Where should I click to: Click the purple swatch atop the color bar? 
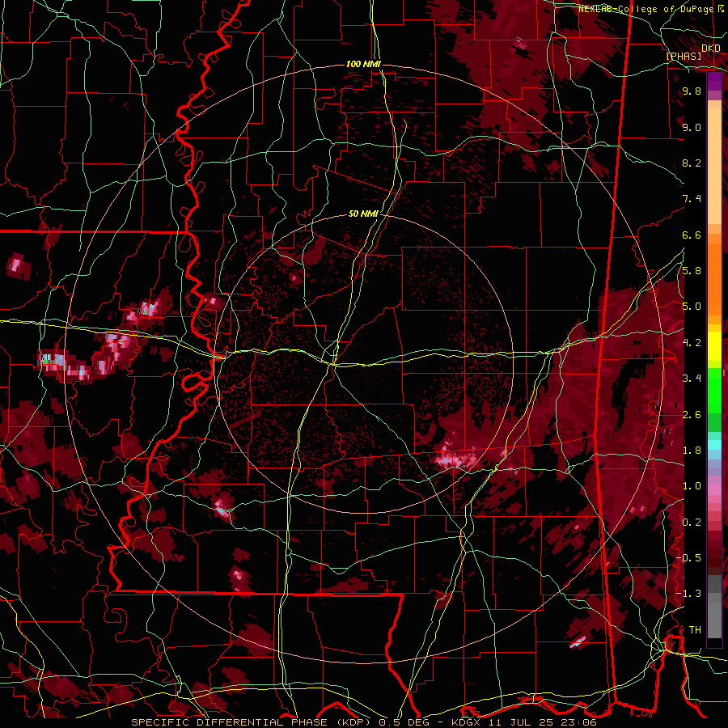714,81
